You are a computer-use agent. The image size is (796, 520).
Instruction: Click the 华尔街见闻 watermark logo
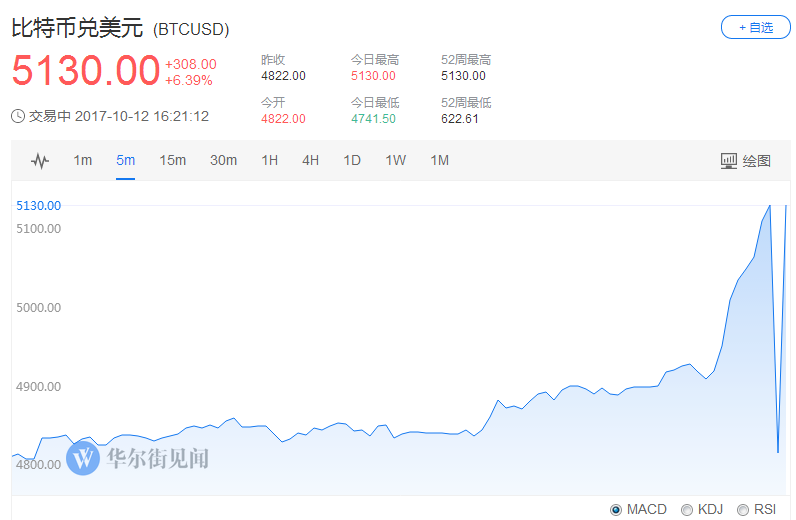click(x=84, y=458)
